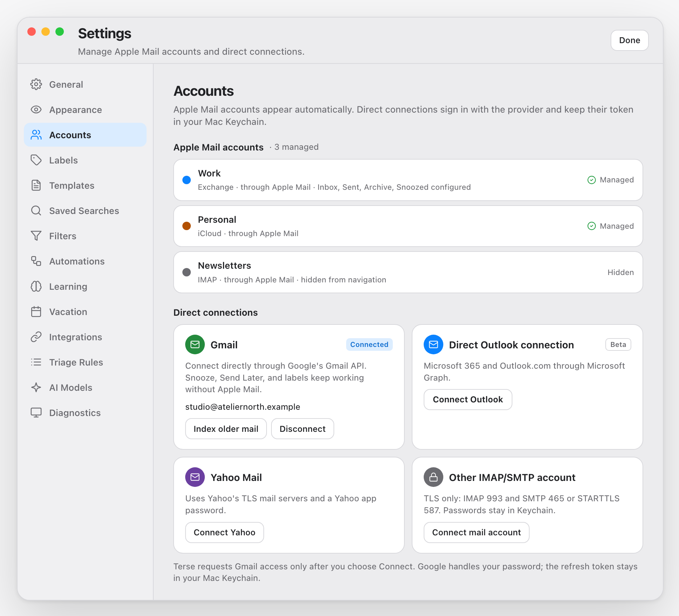The height and width of the screenshot is (616, 679).
Task: Click the General gear icon
Action: pos(36,85)
